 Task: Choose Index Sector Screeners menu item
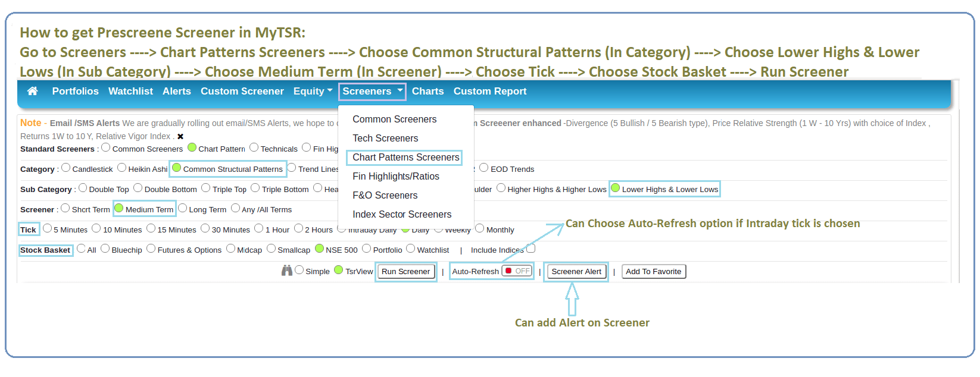click(402, 214)
